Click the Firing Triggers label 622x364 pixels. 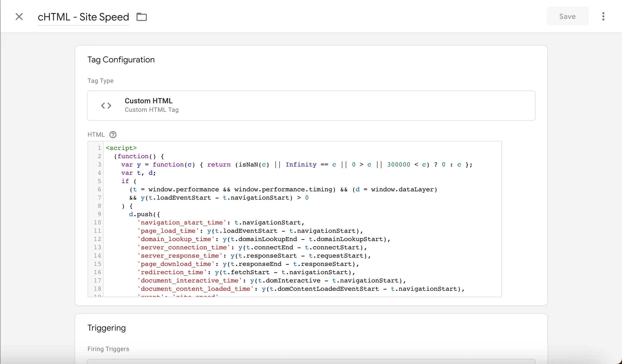coord(108,349)
